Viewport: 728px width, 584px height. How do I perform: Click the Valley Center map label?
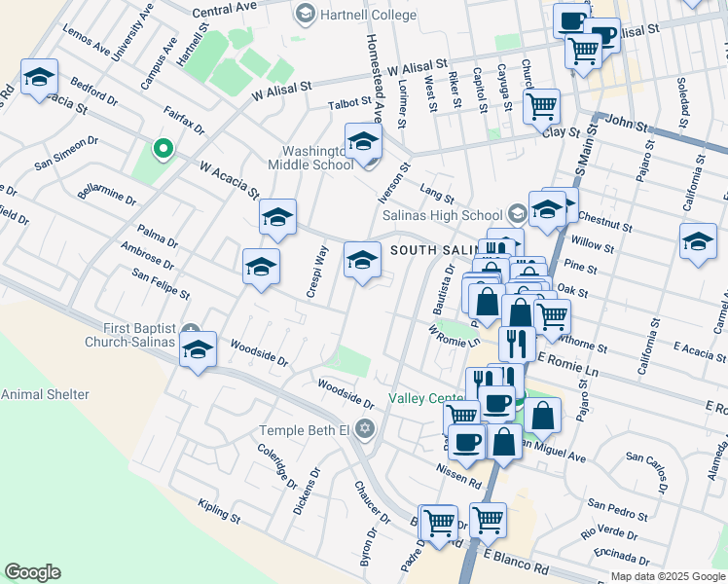click(426, 398)
